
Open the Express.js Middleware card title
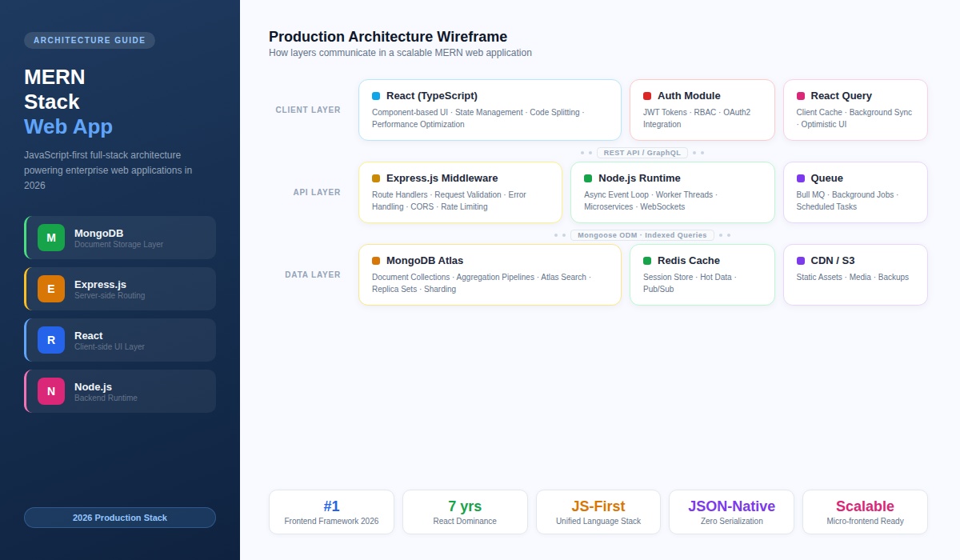tap(442, 178)
